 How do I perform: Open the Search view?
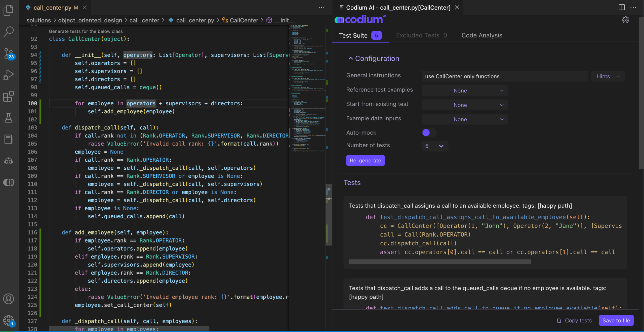coord(8,31)
